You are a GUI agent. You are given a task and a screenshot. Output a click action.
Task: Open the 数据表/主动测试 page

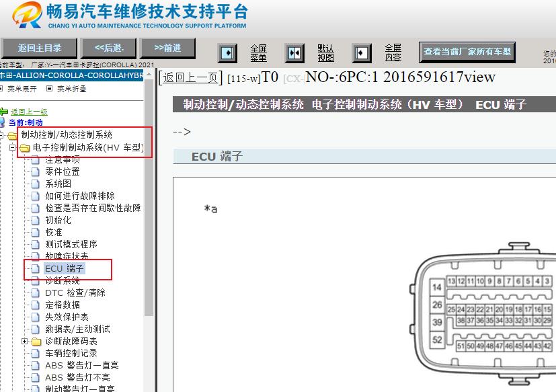(78, 329)
